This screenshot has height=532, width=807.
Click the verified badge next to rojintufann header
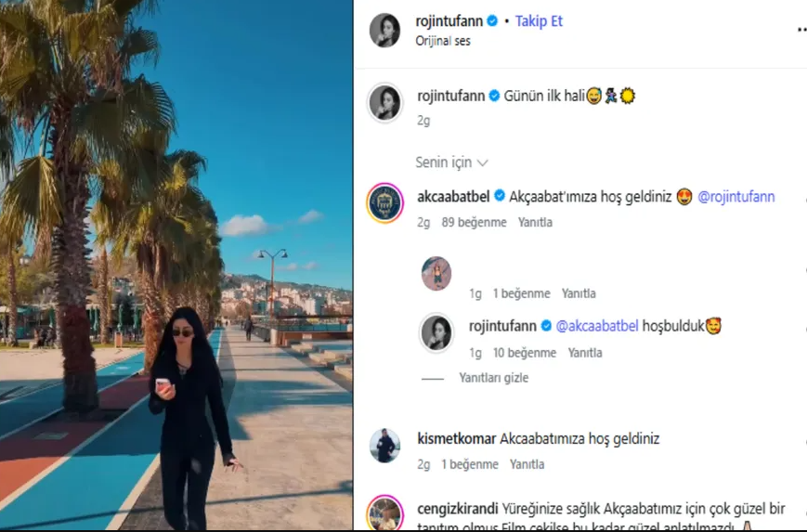pyautogui.click(x=492, y=21)
